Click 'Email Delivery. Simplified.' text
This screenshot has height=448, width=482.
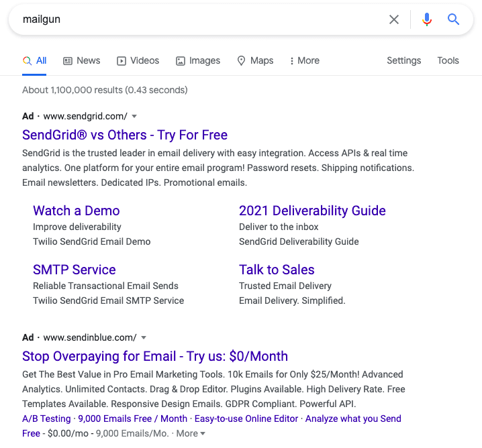[292, 300]
